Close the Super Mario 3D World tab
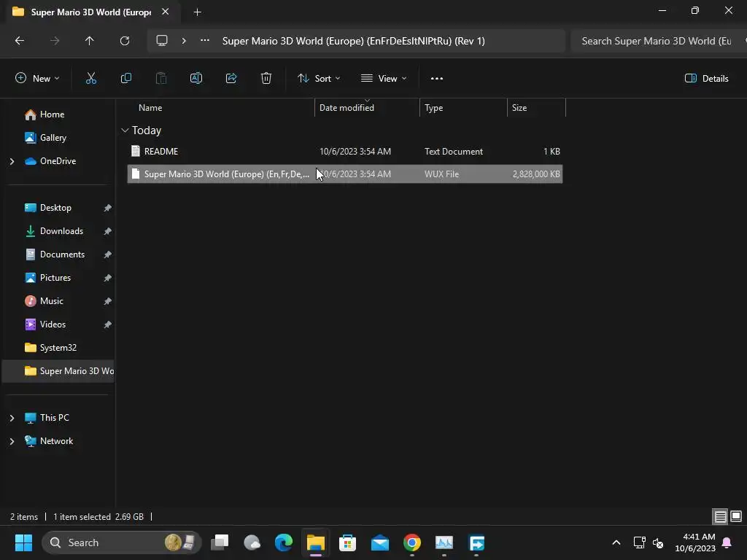The height and width of the screenshot is (560, 747). tap(166, 12)
